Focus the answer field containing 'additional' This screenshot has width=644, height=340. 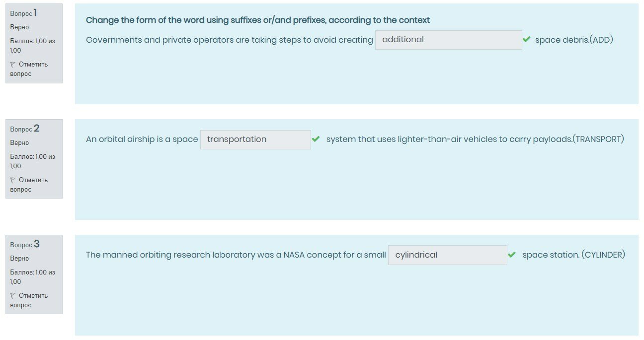pos(448,40)
